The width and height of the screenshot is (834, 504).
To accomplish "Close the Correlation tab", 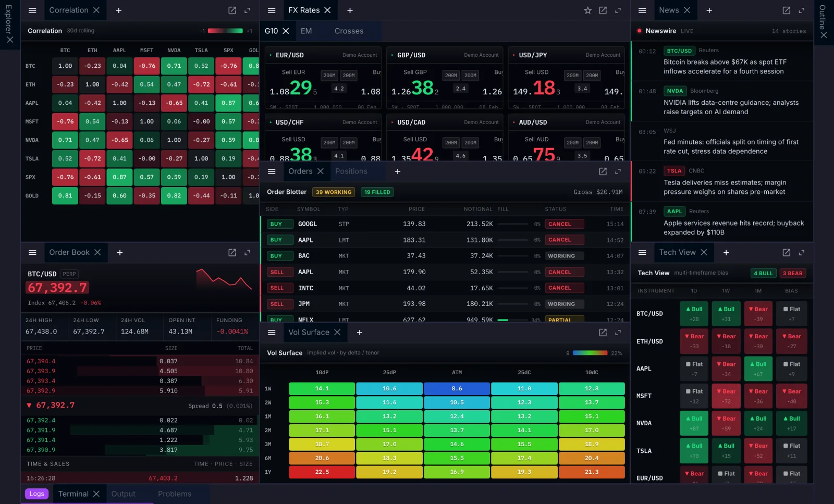I will pyautogui.click(x=96, y=10).
